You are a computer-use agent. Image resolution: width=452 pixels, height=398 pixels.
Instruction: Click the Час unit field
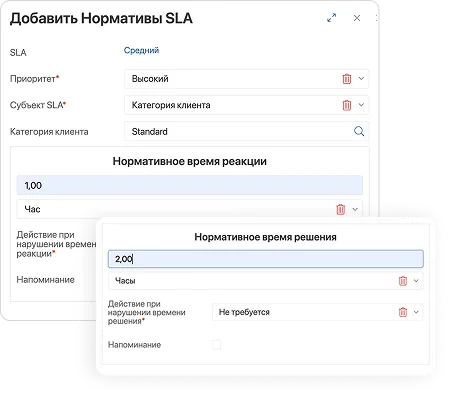point(190,209)
